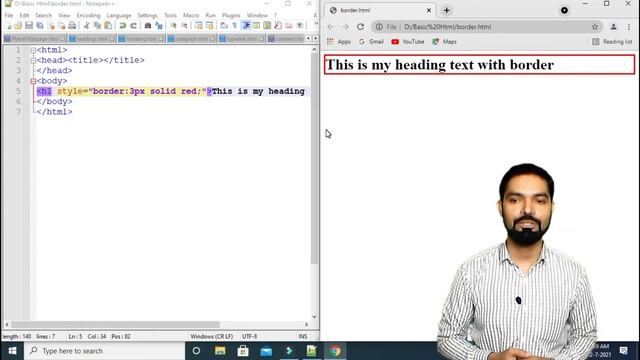Toggle the Monitoring eye icon
The height and width of the screenshot is (360, 640).
click(x=300, y=26)
